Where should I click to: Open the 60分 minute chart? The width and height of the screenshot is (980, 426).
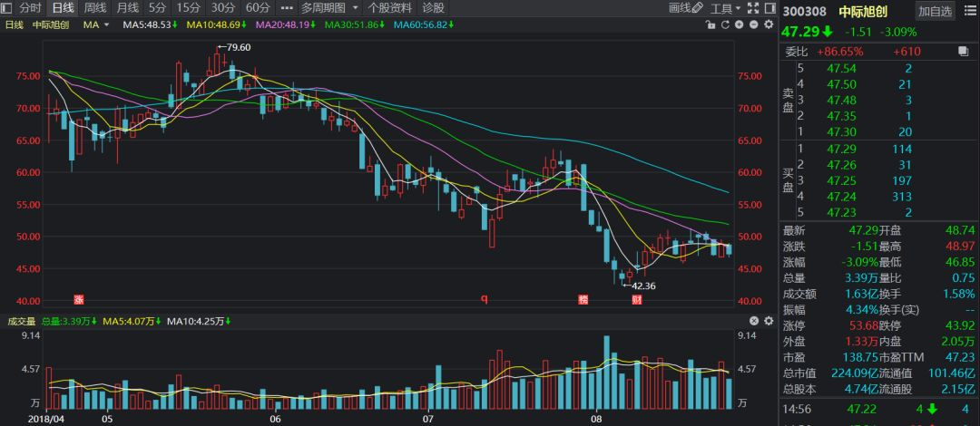point(258,8)
